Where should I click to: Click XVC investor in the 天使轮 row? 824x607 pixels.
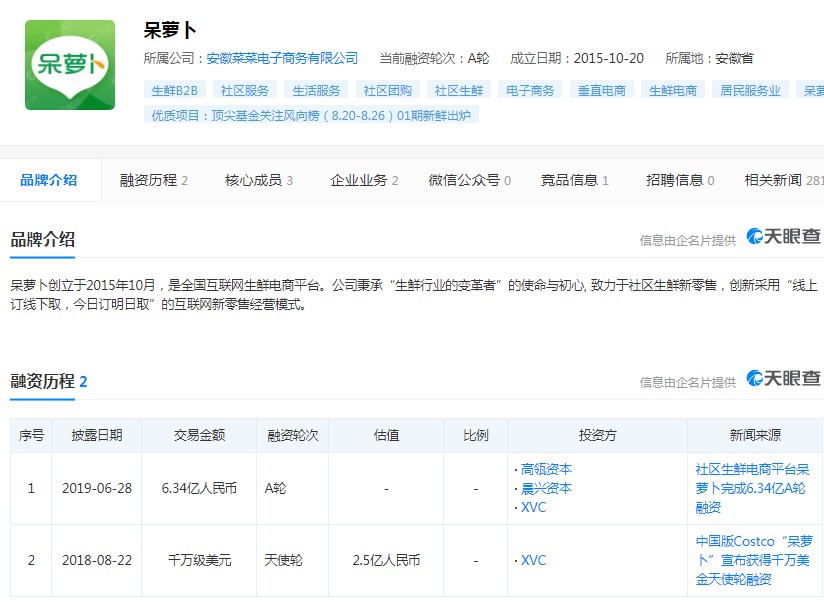pyautogui.click(x=533, y=560)
